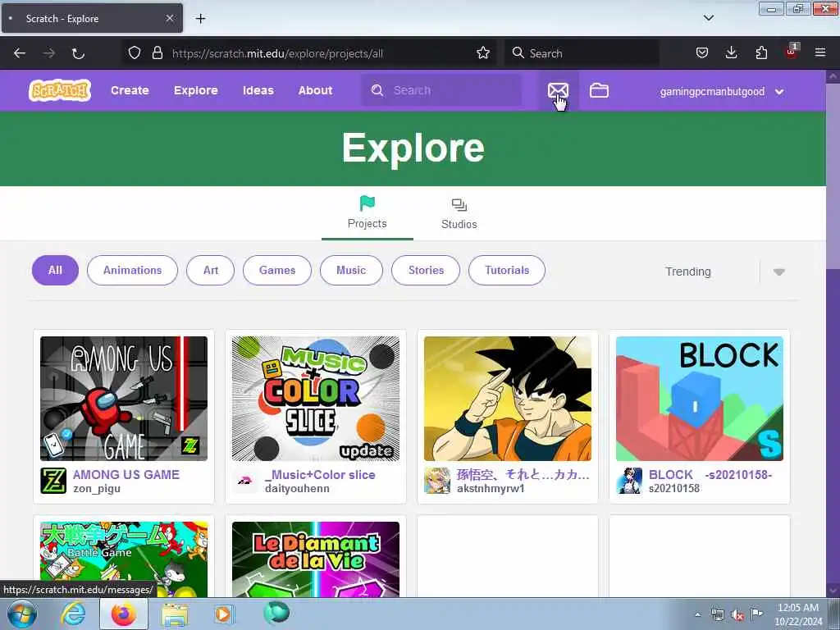
Task: Click the Scratch logo
Action: [59, 90]
